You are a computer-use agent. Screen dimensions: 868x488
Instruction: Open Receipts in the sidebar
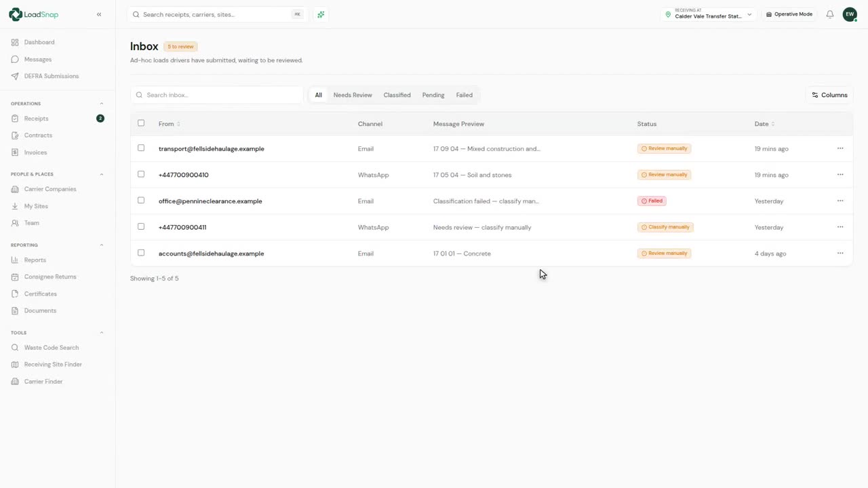tap(37, 119)
